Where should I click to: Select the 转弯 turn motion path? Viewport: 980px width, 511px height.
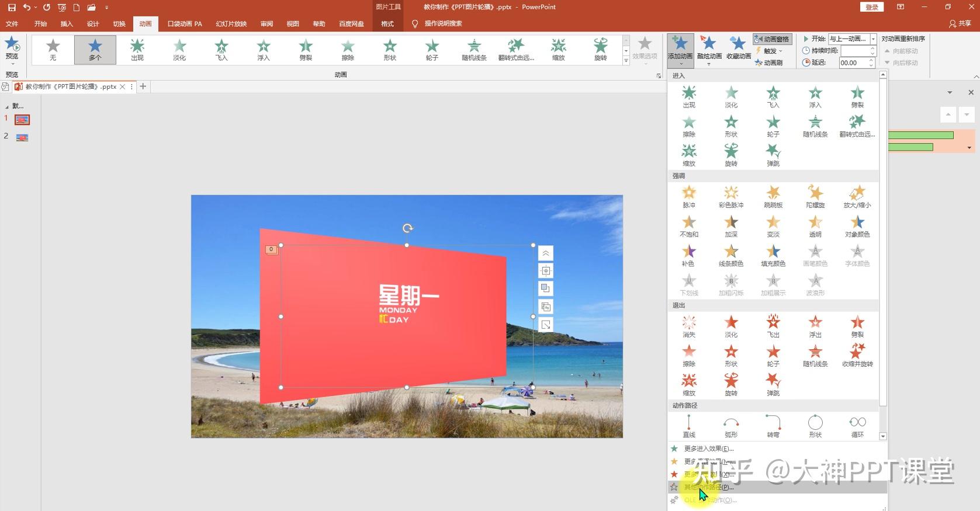(773, 426)
